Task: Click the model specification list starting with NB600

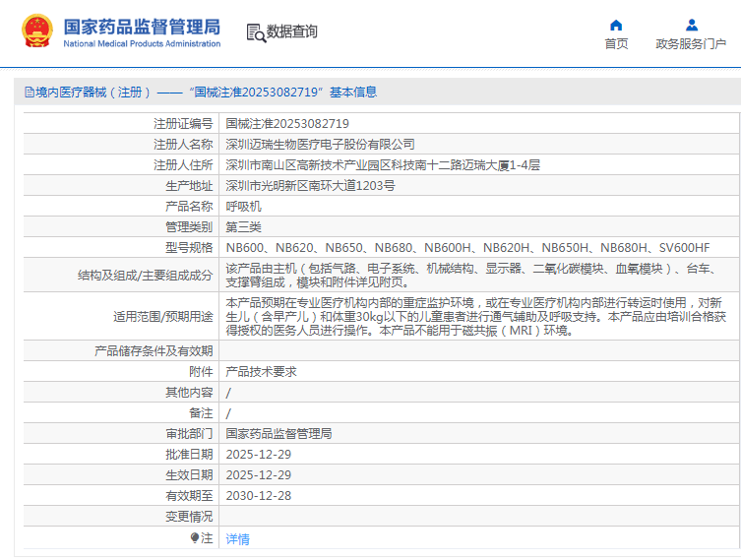Action: (x=467, y=248)
